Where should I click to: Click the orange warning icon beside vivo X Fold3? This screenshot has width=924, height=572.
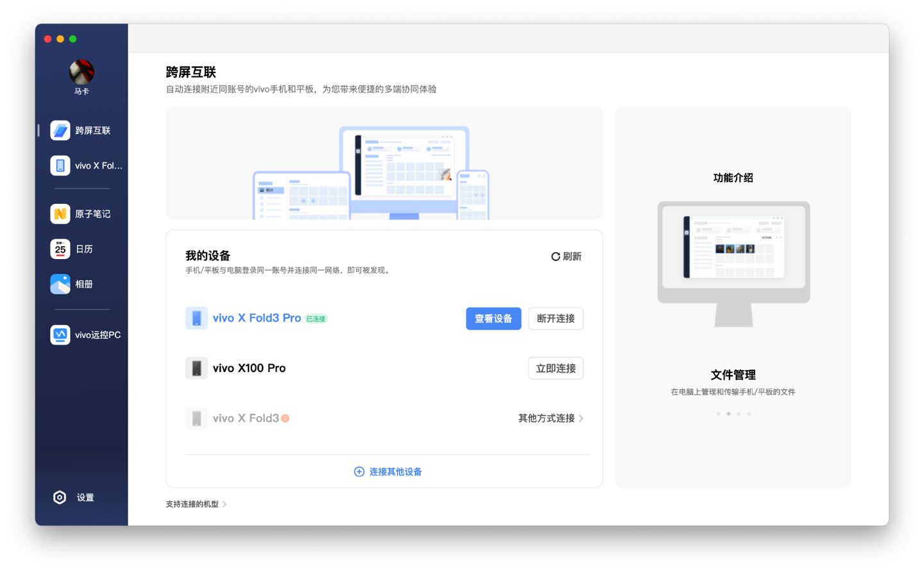(286, 418)
